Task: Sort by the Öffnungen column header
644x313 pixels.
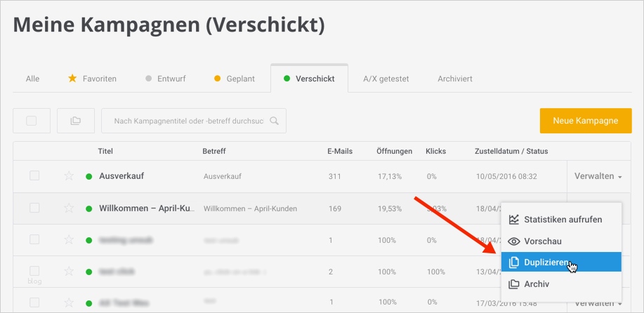Action: coord(393,151)
